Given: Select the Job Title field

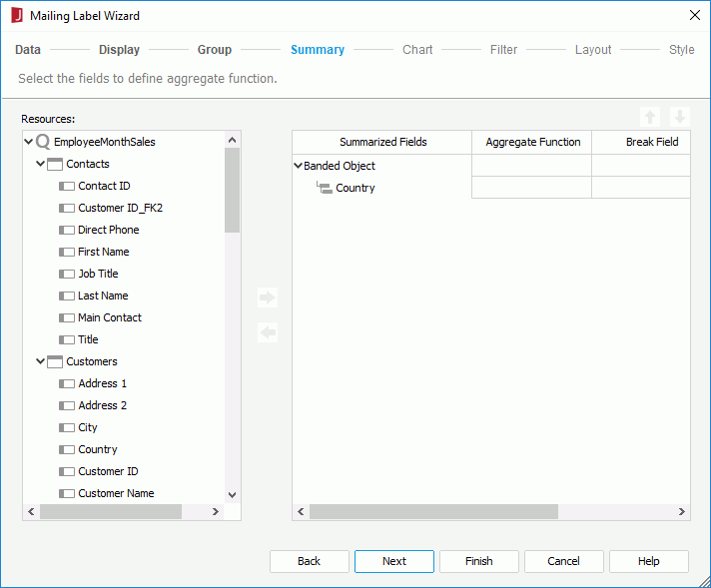Looking at the screenshot, I should (x=98, y=274).
